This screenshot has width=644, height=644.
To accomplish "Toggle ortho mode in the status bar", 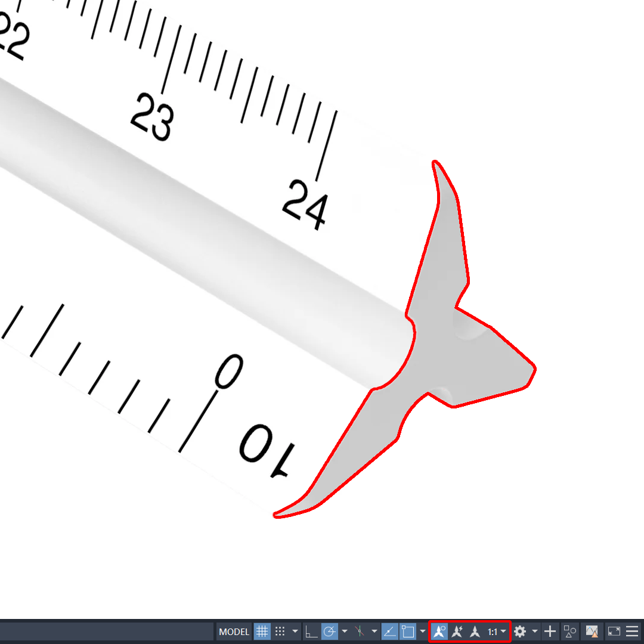I will pyautogui.click(x=311, y=631).
